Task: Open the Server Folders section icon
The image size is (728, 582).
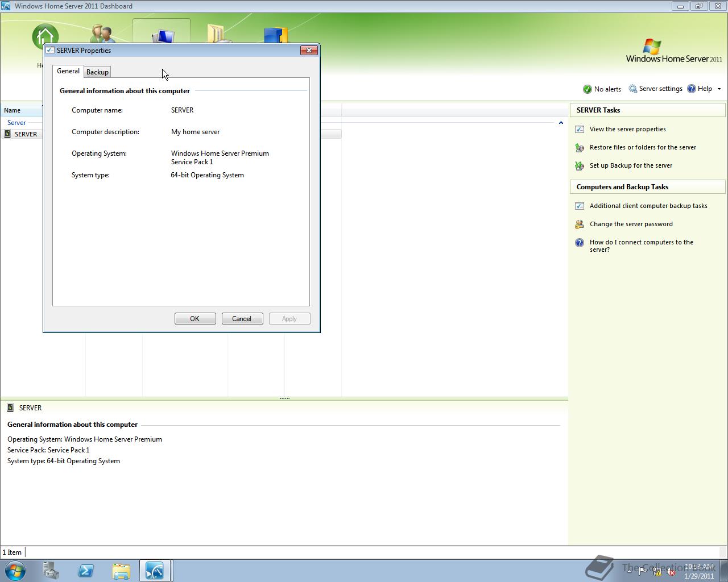Action: 218,33
